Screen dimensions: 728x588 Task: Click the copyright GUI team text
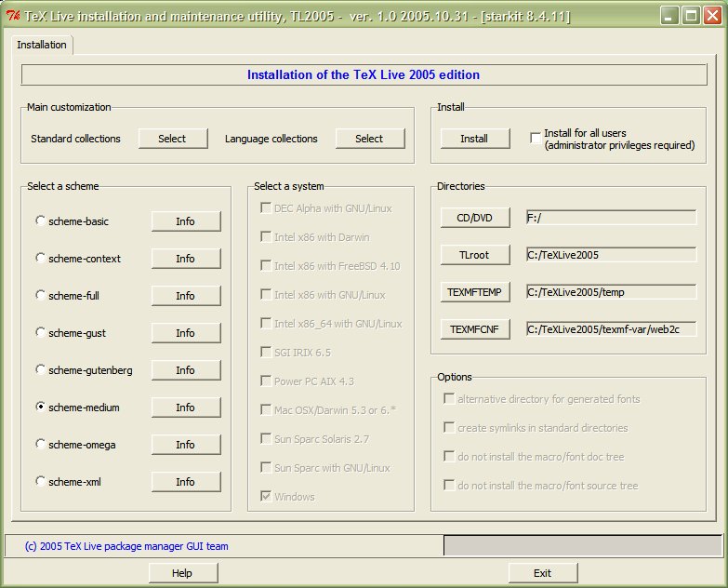[126, 546]
